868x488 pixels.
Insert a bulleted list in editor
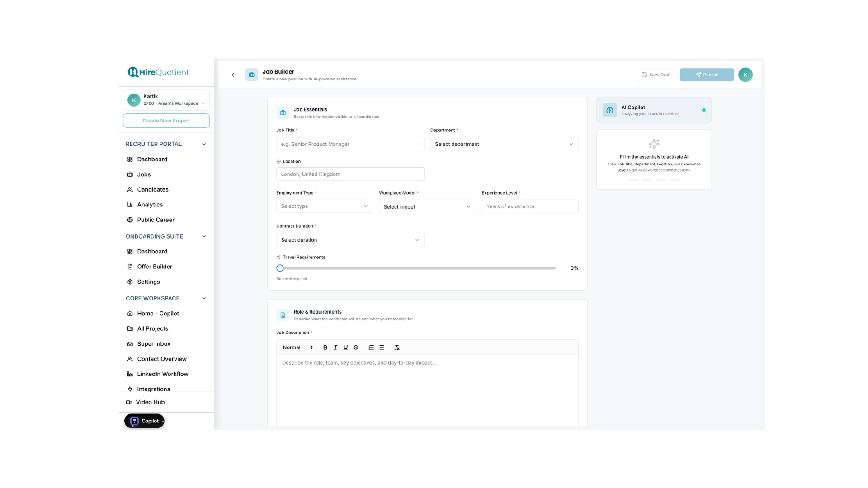click(x=381, y=347)
